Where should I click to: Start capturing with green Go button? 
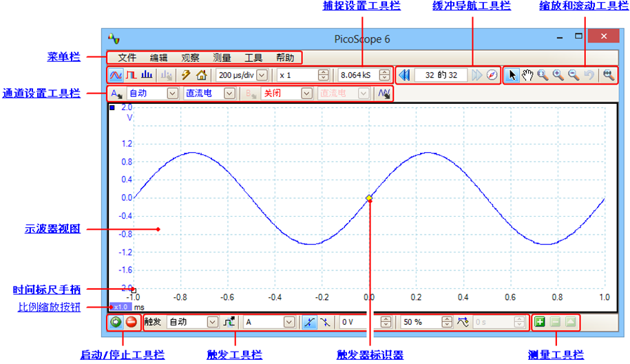coord(116,322)
